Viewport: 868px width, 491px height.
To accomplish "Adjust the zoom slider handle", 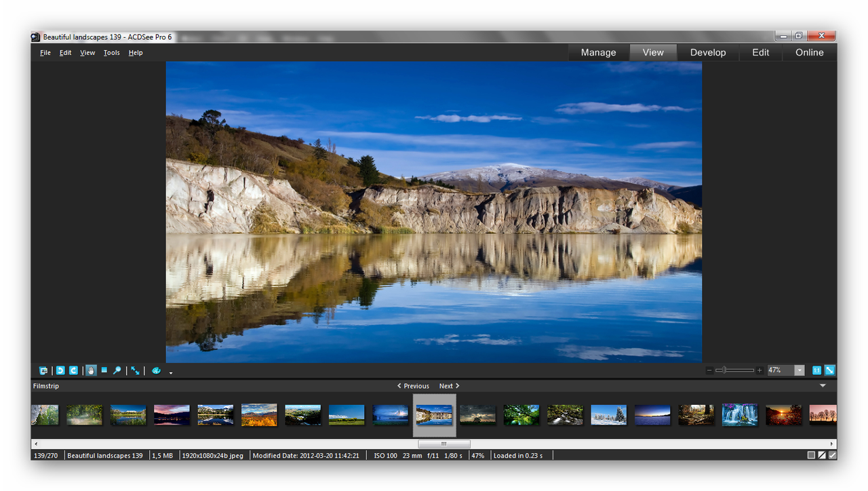I will tap(724, 370).
